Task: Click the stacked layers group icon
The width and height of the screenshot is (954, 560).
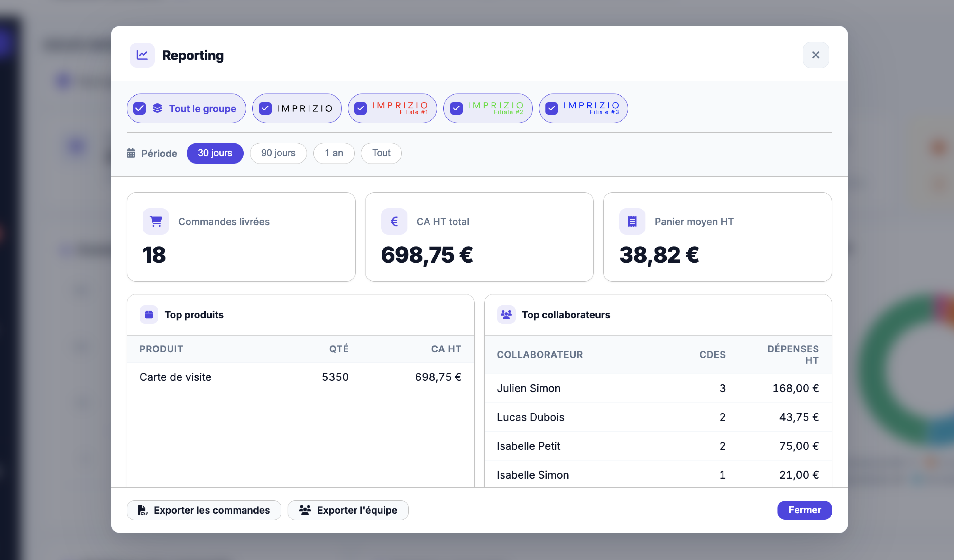Action: [x=158, y=109]
